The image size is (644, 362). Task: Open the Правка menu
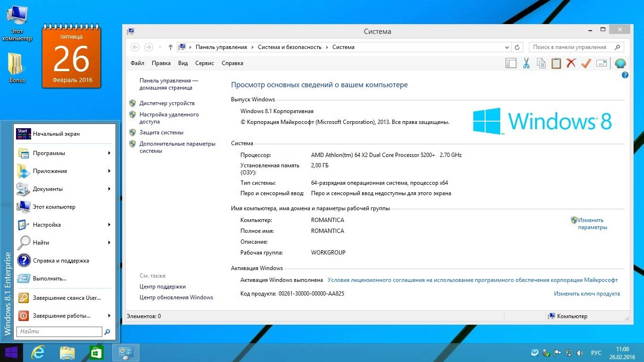tap(161, 63)
